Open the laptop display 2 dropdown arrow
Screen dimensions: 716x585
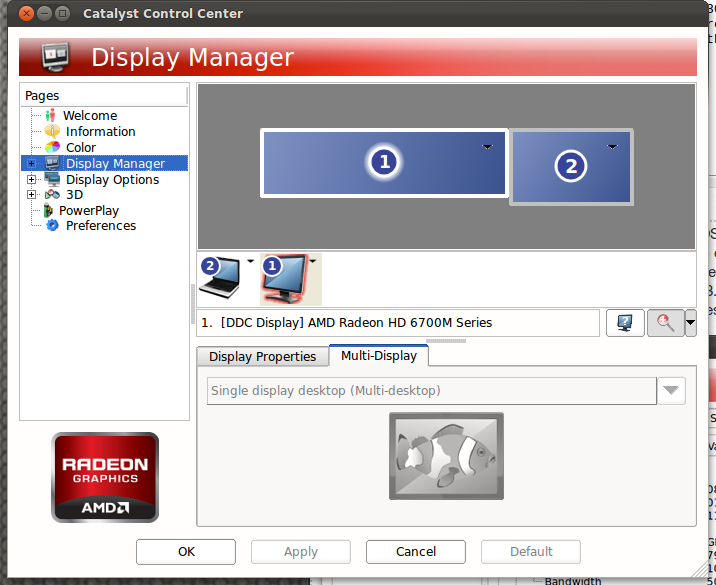(x=250, y=261)
